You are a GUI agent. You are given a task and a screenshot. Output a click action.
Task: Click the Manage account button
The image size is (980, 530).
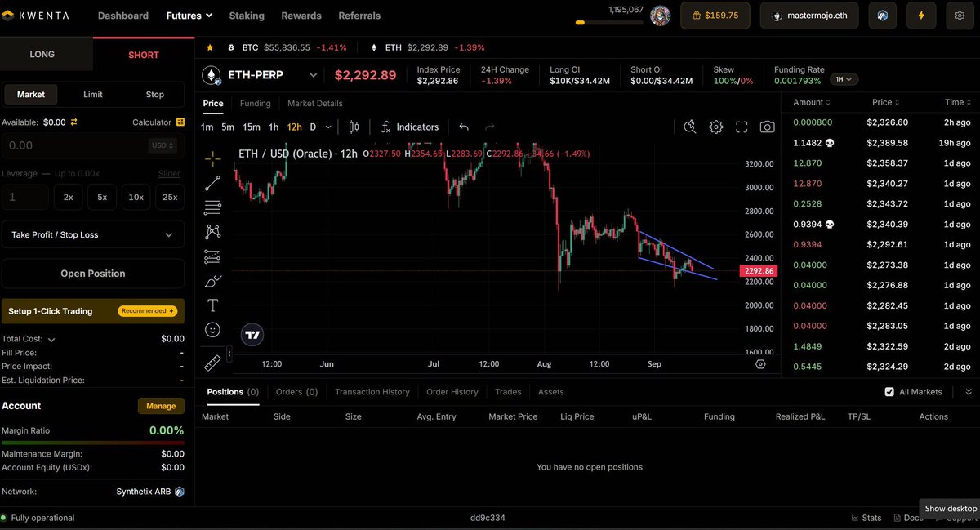pyautogui.click(x=161, y=406)
